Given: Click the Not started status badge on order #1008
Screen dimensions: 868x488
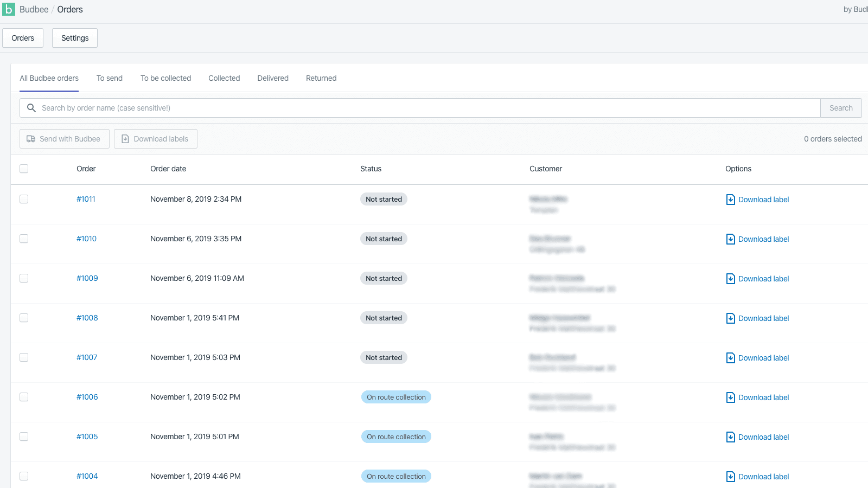Looking at the screenshot, I should point(384,318).
